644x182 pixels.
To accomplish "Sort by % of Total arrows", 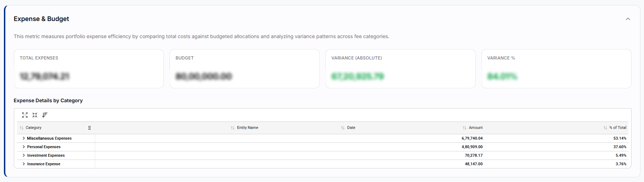I will coord(605,128).
